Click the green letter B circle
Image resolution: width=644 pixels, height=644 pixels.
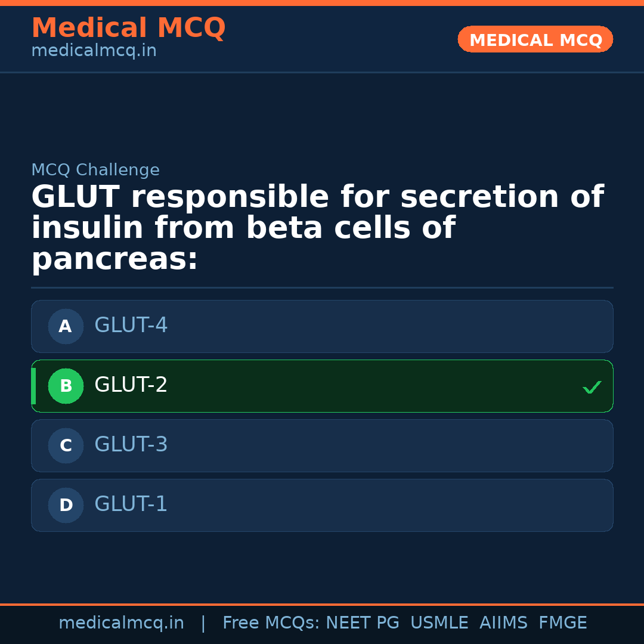pos(66,386)
